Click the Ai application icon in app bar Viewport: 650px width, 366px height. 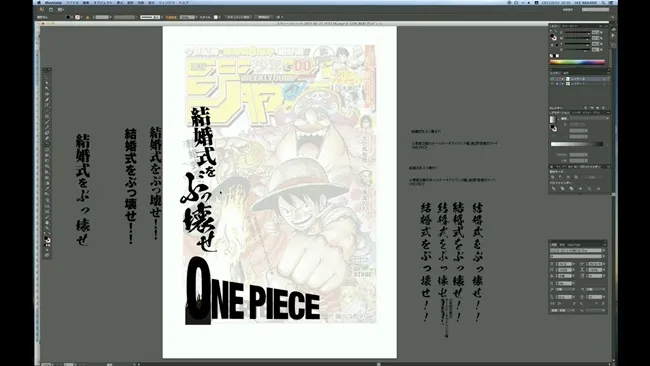[41, 10]
